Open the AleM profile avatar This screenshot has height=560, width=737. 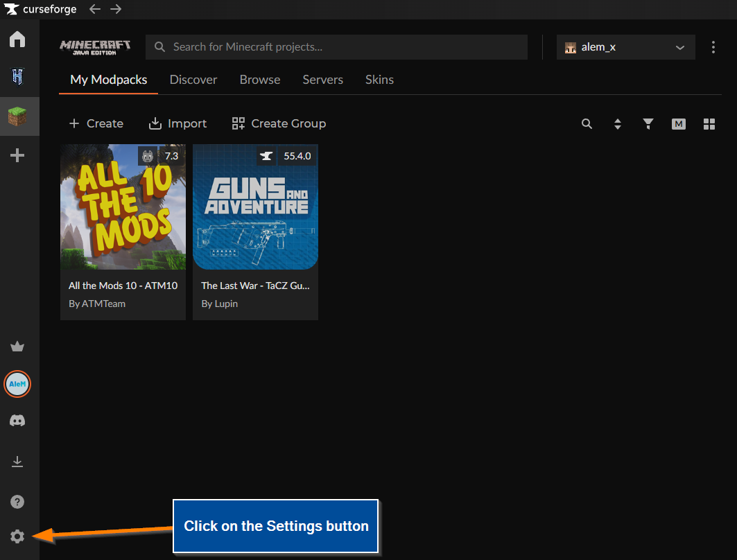(17, 384)
